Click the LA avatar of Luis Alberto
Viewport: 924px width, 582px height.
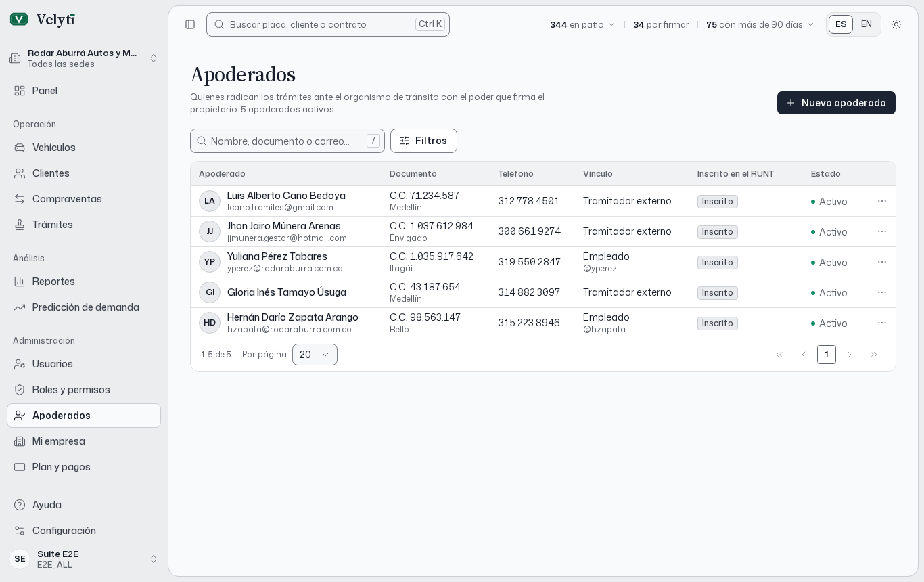click(210, 201)
